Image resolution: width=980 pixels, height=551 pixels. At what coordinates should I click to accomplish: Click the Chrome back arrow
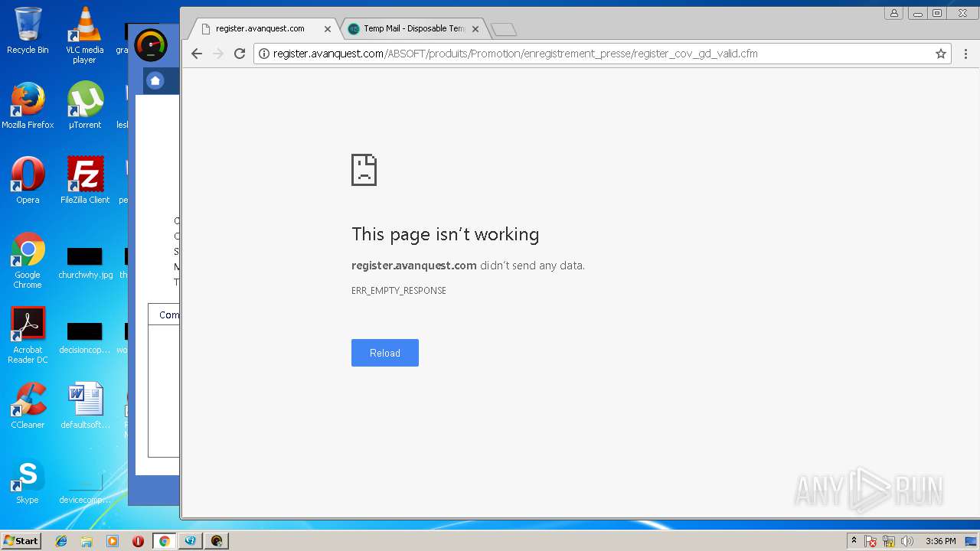197,54
